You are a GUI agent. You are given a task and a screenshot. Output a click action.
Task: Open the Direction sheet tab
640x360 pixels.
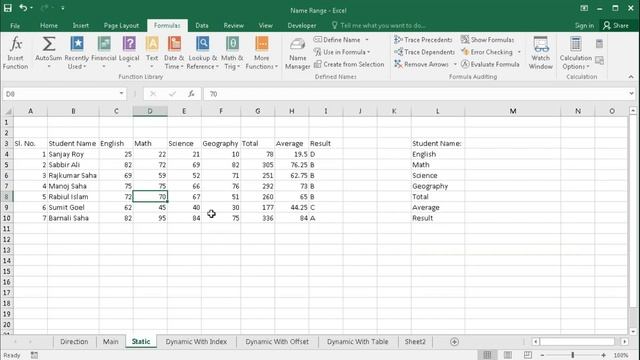point(74,342)
